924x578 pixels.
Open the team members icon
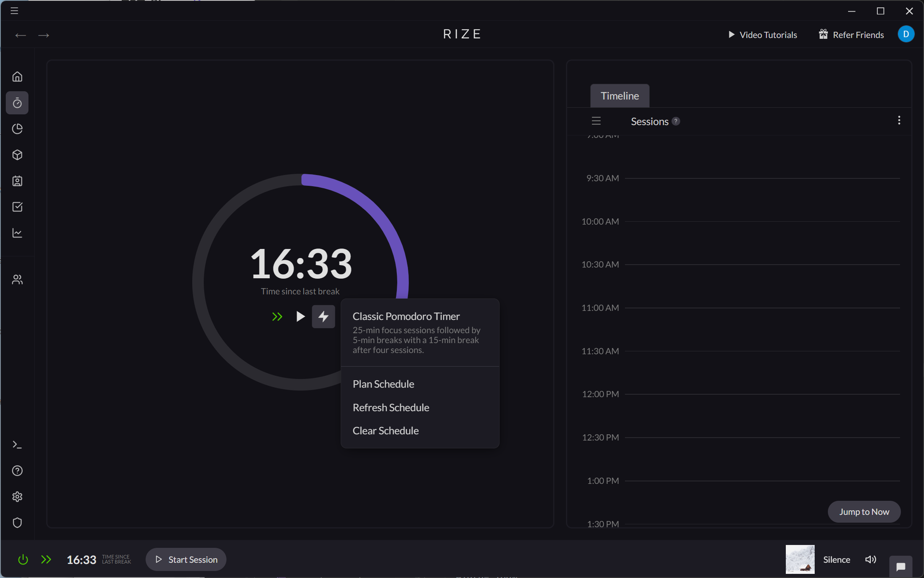[17, 279]
